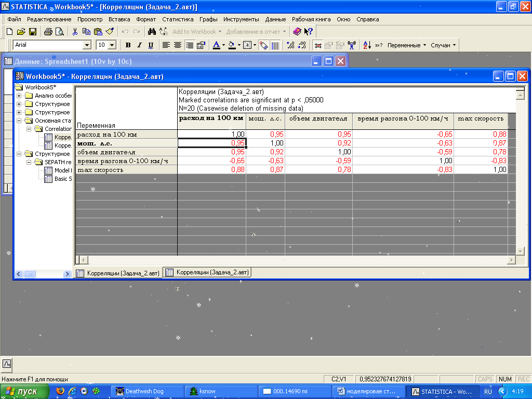Open the fill color bucket dropdown arrow
532x399 pixels.
pos(239,45)
